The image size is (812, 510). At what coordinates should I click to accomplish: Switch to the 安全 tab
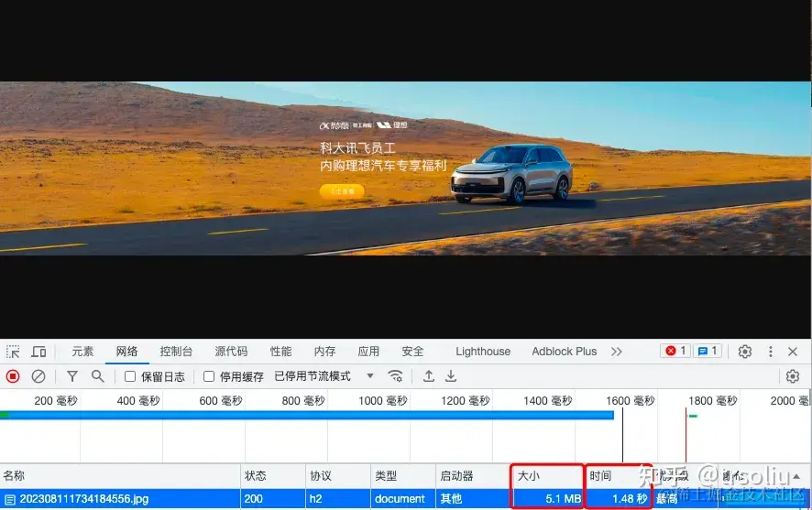412,352
